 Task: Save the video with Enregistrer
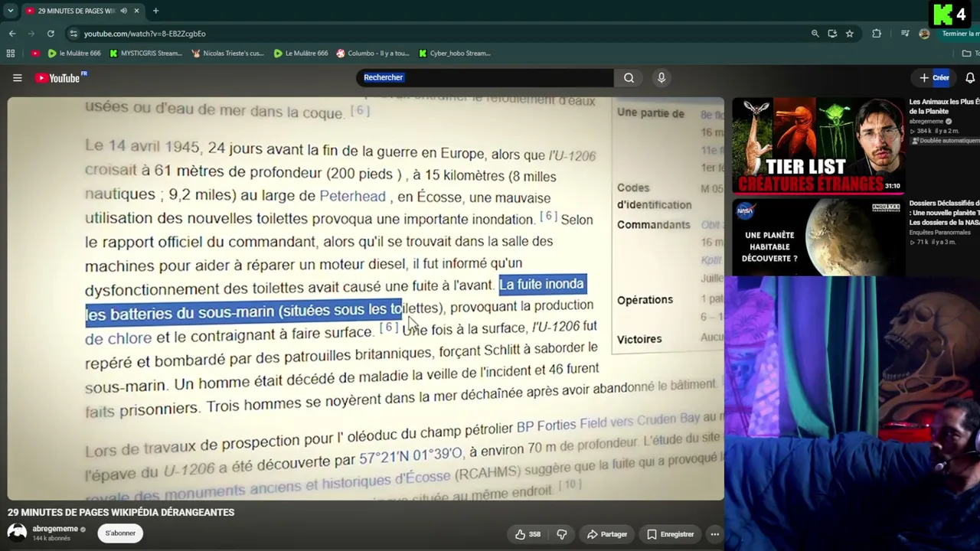pyautogui.click(x=670, y=534)
